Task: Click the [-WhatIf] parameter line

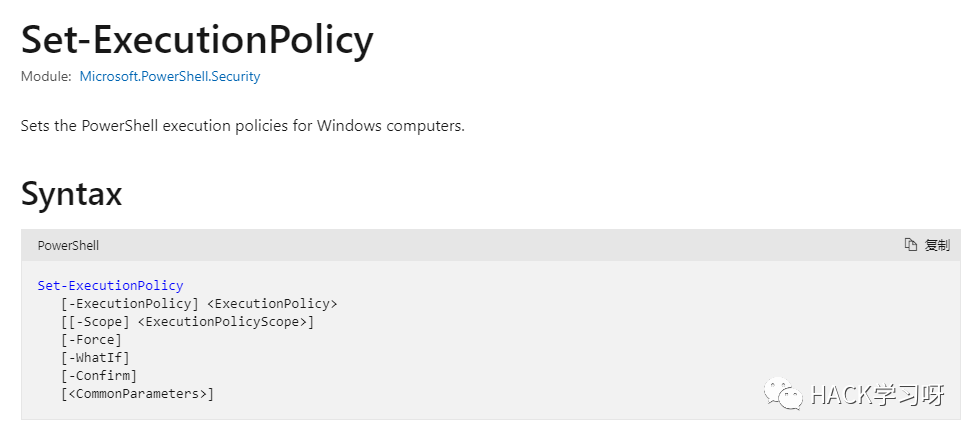Action: [x=95, y=358]
